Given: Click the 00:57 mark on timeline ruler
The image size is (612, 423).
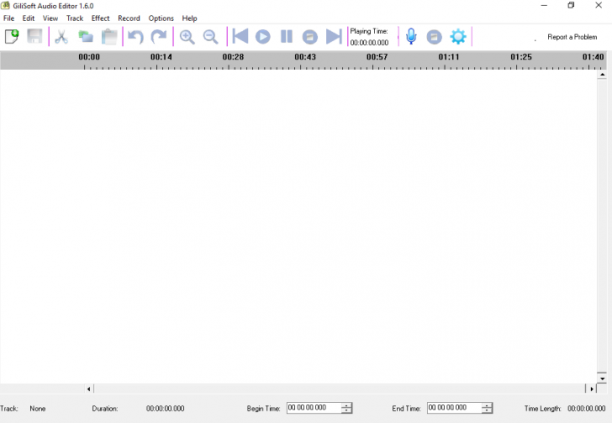Looking at the screenshot, I should click(x=377, y=57).
